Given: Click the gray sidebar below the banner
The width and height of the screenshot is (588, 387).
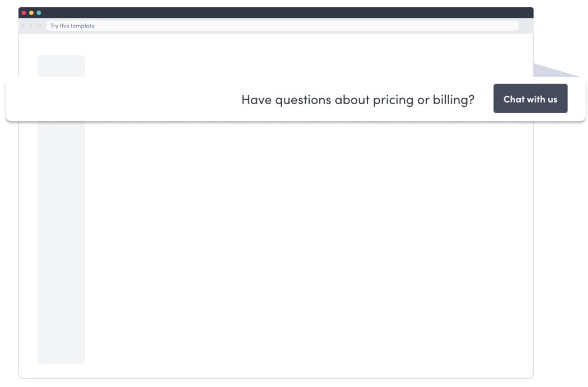Looking at the screenshot, I should (61, 241).
